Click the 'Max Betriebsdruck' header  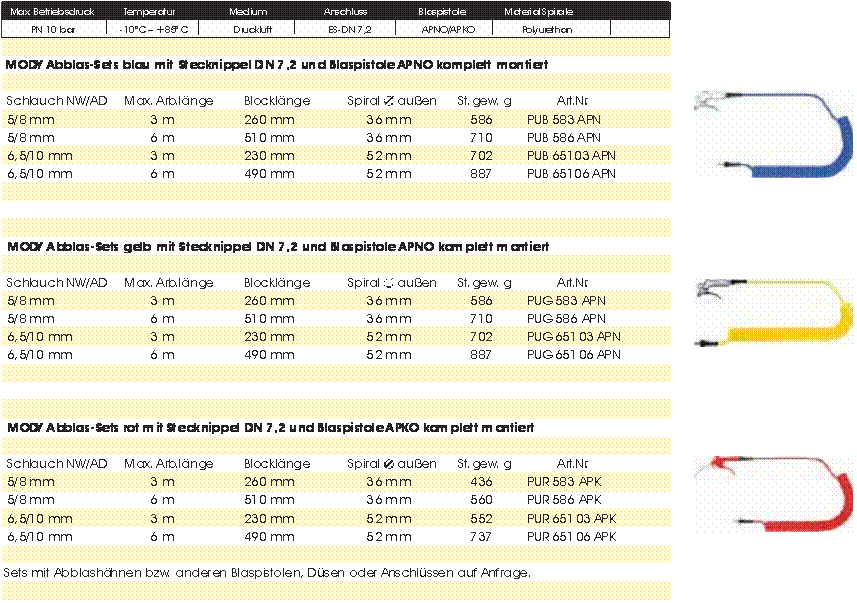(52, 11)
